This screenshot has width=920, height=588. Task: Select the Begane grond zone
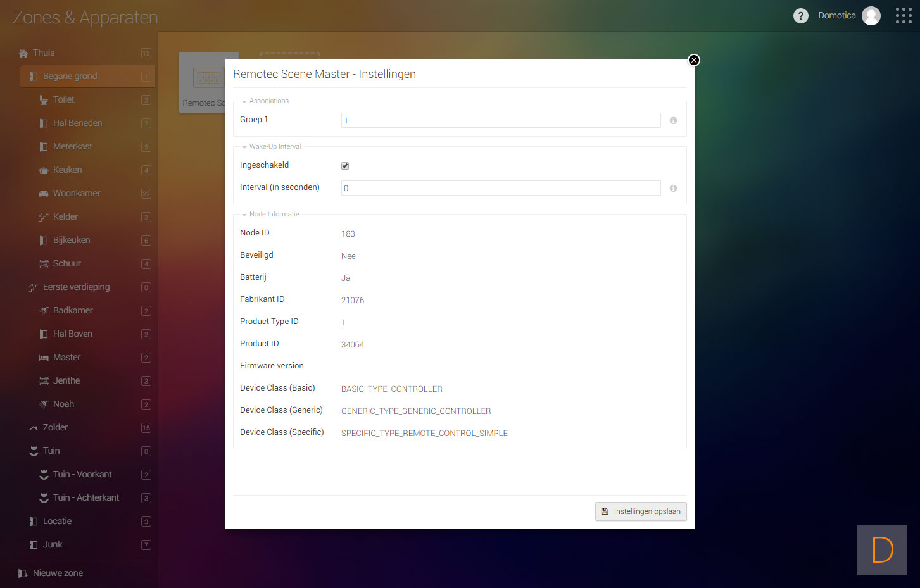point(87,77)
